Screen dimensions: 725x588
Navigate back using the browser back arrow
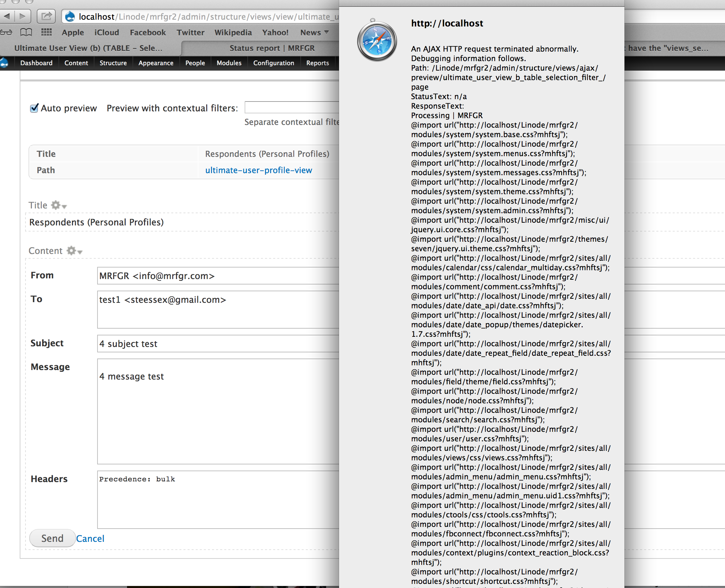(x=7, y=16)
